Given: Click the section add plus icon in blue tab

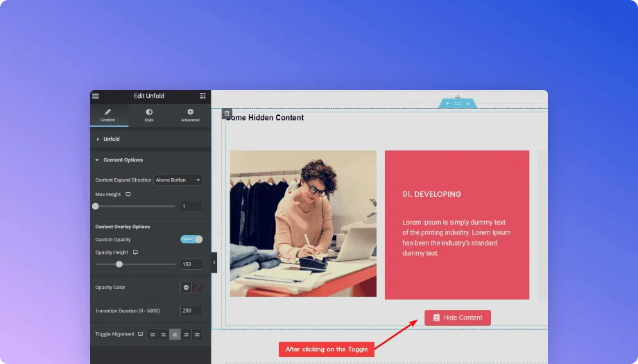Looking at the screenshot, I should (x=447, y=104).
